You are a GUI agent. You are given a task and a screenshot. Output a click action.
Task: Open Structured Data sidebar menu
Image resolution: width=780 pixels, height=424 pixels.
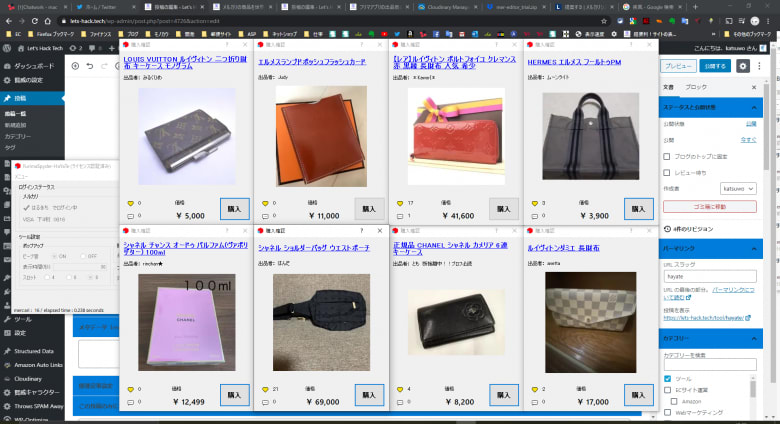[x=33, y=351]
